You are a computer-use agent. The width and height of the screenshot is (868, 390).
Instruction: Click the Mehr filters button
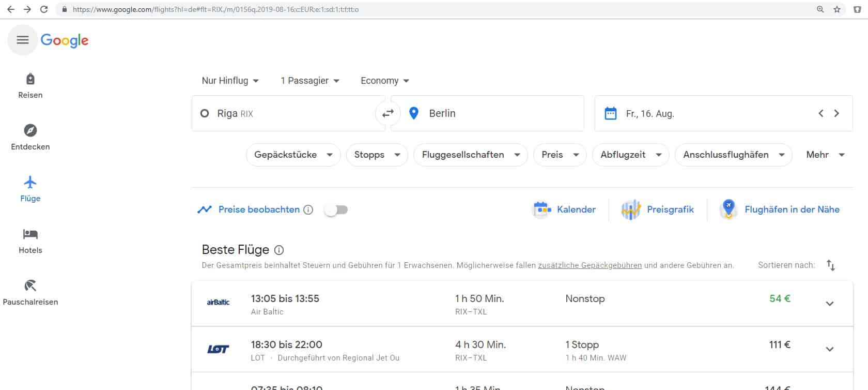825,155
